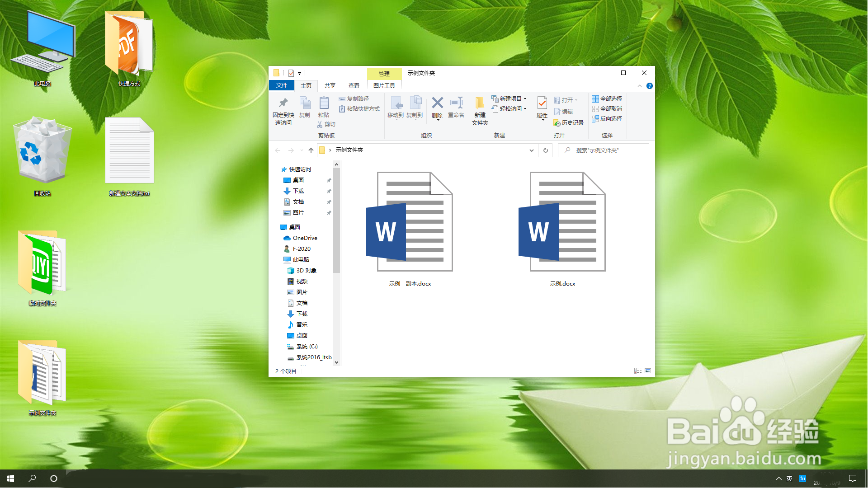
Task: Expand the address bar history dropdown
Action: pos(531,150)
